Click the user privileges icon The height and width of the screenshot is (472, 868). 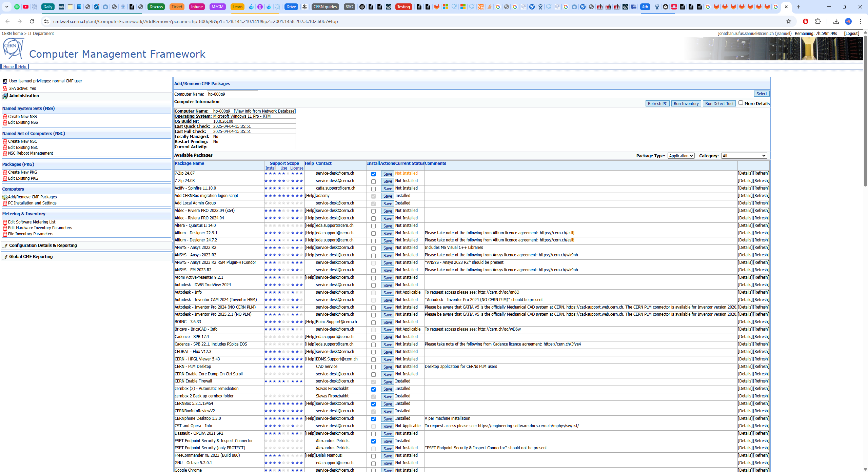tap(5, 81)
